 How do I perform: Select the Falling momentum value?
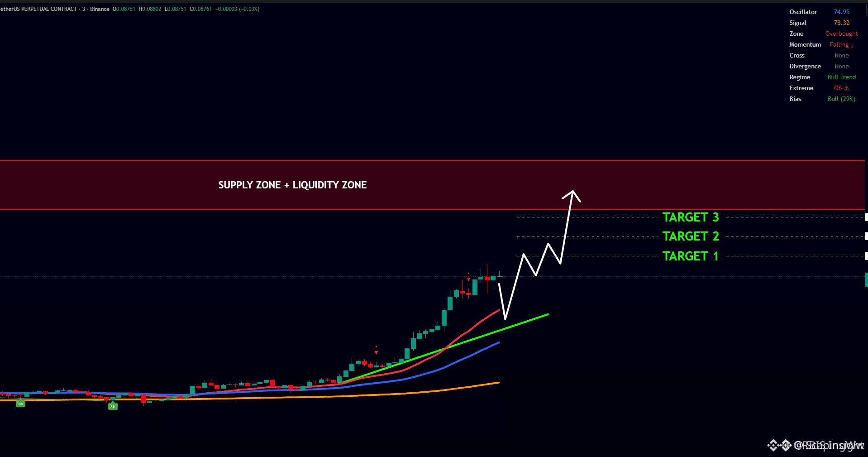pyautogui.click(x=841, y=45)
